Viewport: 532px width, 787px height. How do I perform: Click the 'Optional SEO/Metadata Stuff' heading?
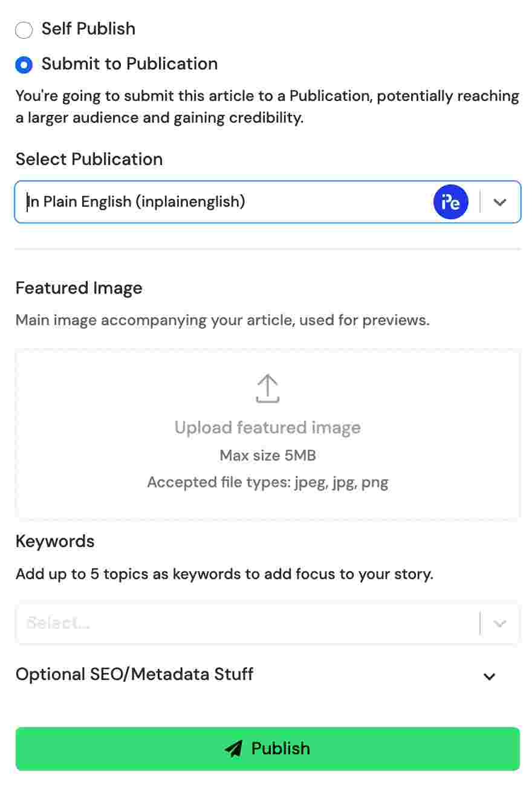pos(134,674)
